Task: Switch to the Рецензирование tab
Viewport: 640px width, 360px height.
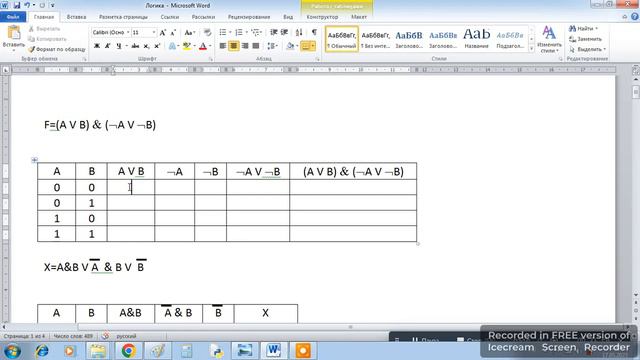Action: pyautogui.click(x=249, y=17)
